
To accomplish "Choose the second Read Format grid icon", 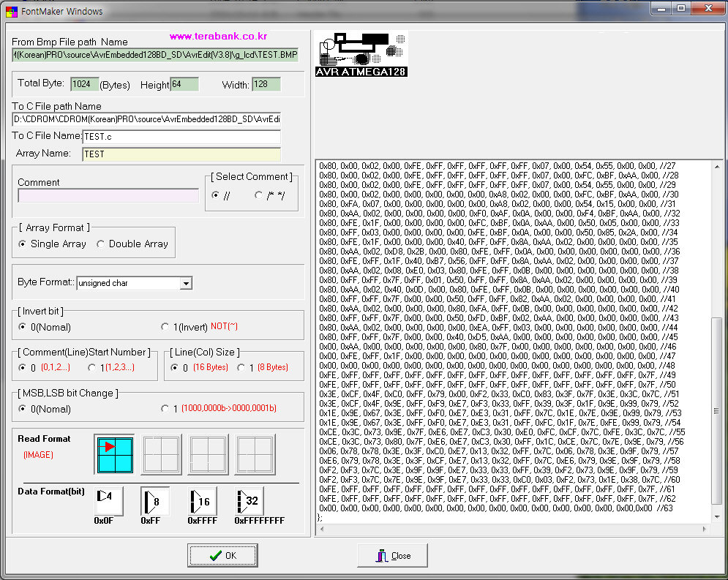I will [161, 454].
